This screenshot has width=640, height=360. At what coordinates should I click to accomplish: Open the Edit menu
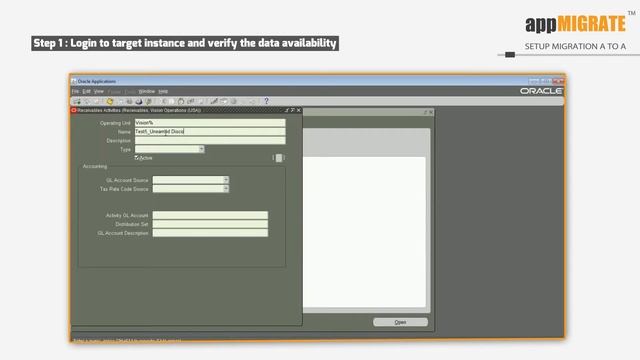86,91
